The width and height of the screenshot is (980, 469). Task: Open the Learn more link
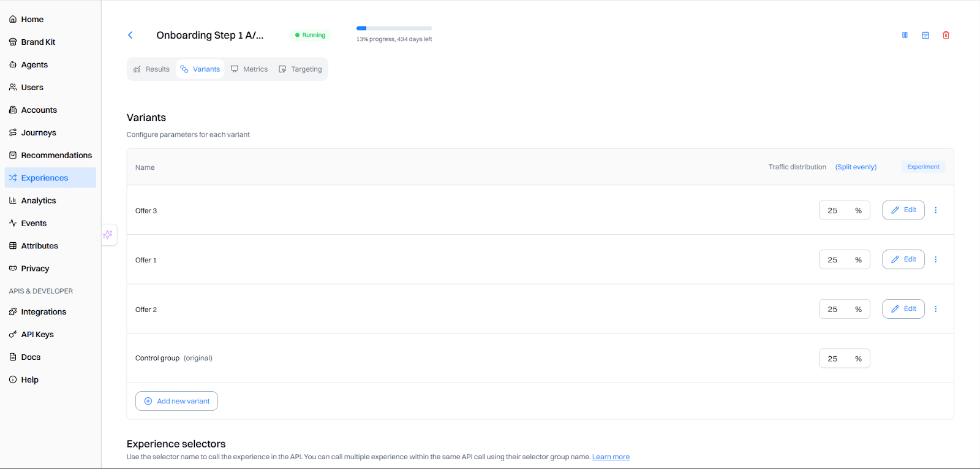pos(611,457)
